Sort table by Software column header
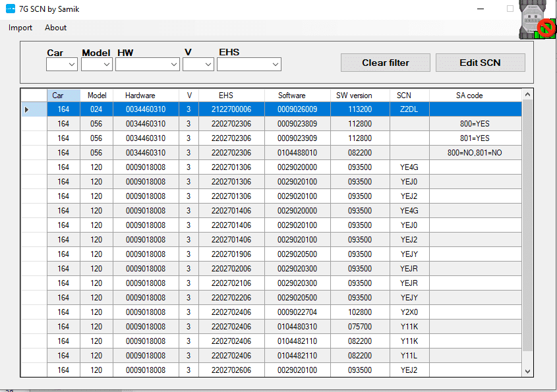Screen dimensions: 557x392 (291, 96)
